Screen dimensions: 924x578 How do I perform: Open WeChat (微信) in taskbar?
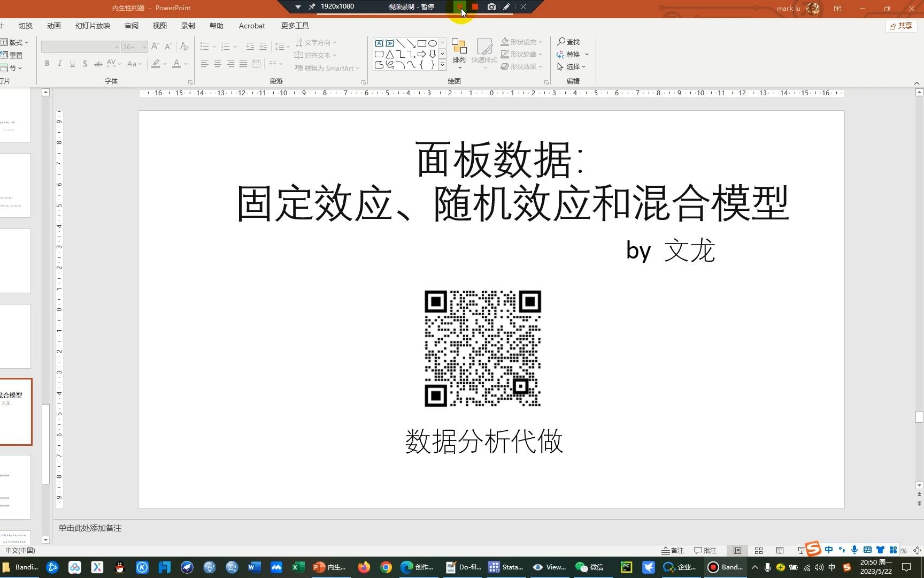click(x=589, y=567)
